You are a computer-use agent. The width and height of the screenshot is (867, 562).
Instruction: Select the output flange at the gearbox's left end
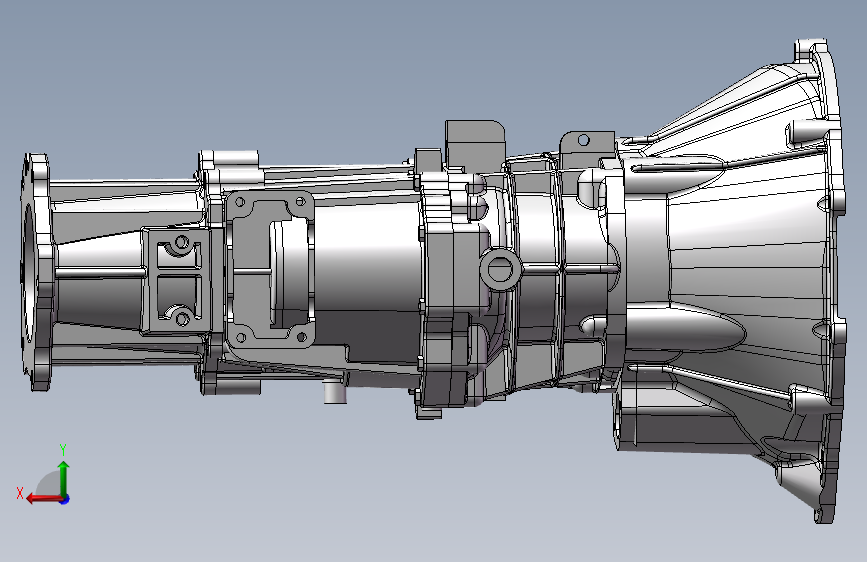coord(36,272)
